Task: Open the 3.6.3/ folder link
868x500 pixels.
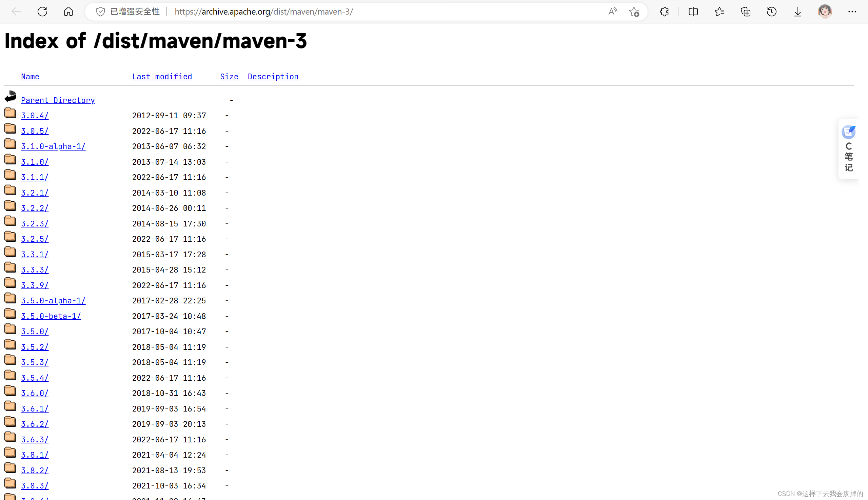Action: pos(34,440)
